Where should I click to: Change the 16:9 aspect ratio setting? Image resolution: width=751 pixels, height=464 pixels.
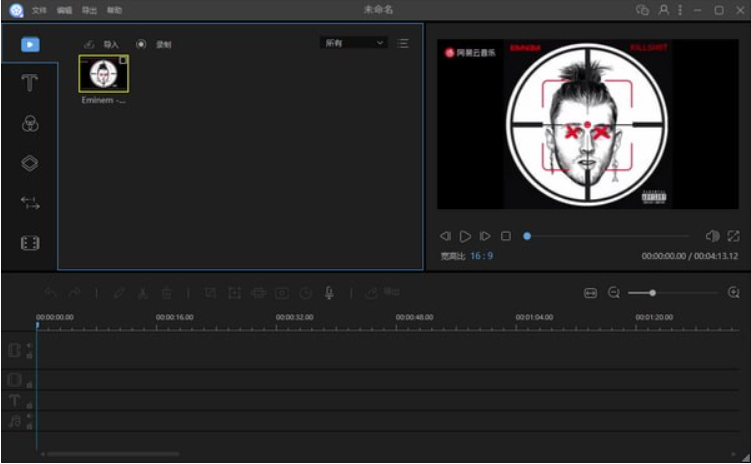pyautogui.click(x=481, y=256)
